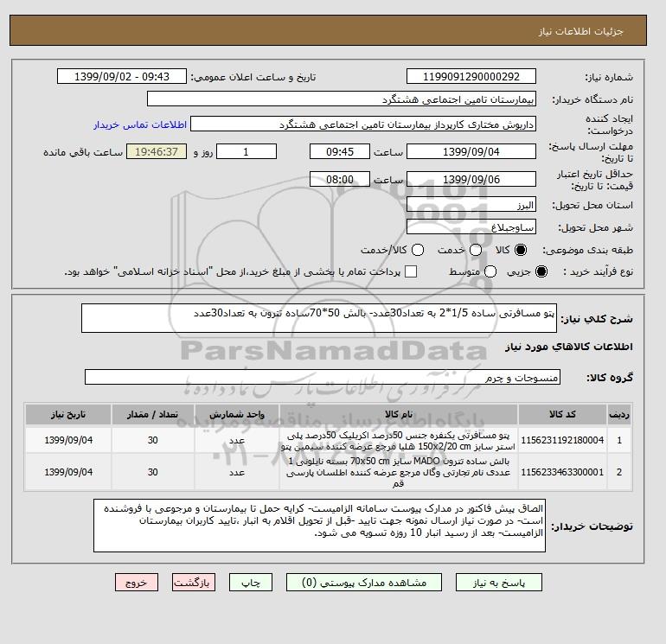The width and height of the screenshot is (666, 644).
Task: Click the buyer notes text area
Action: pyautogui.click(x=319, y=526)
